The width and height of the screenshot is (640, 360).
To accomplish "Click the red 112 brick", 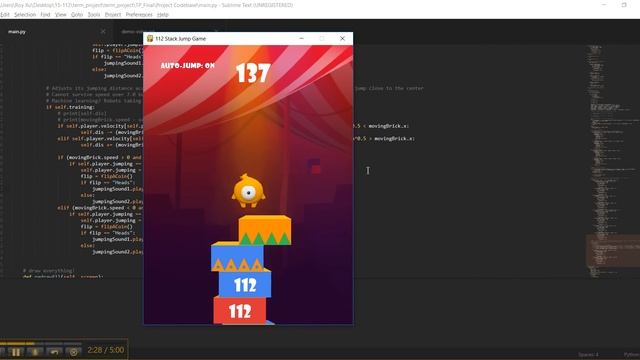I will pos(240,311).
